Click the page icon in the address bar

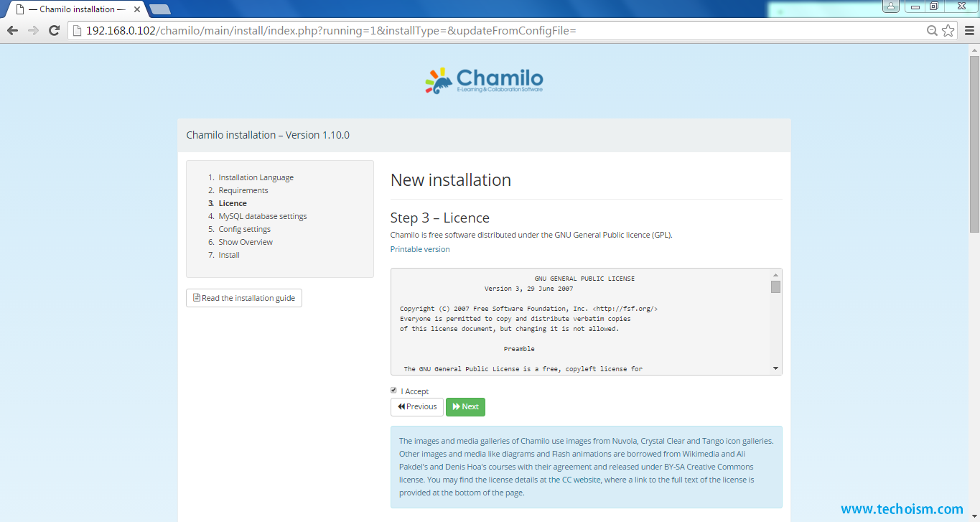click(x=78, y=30)
